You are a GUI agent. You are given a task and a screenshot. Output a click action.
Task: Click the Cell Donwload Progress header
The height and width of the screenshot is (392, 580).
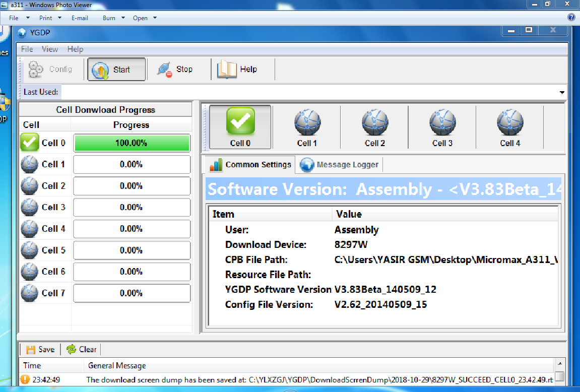pyautogui.click(x=105, y=110)
